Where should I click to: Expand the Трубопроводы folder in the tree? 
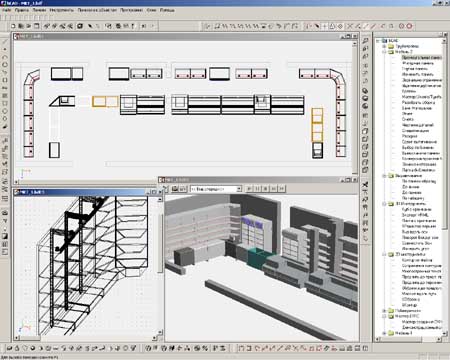(x=384, y=46)
